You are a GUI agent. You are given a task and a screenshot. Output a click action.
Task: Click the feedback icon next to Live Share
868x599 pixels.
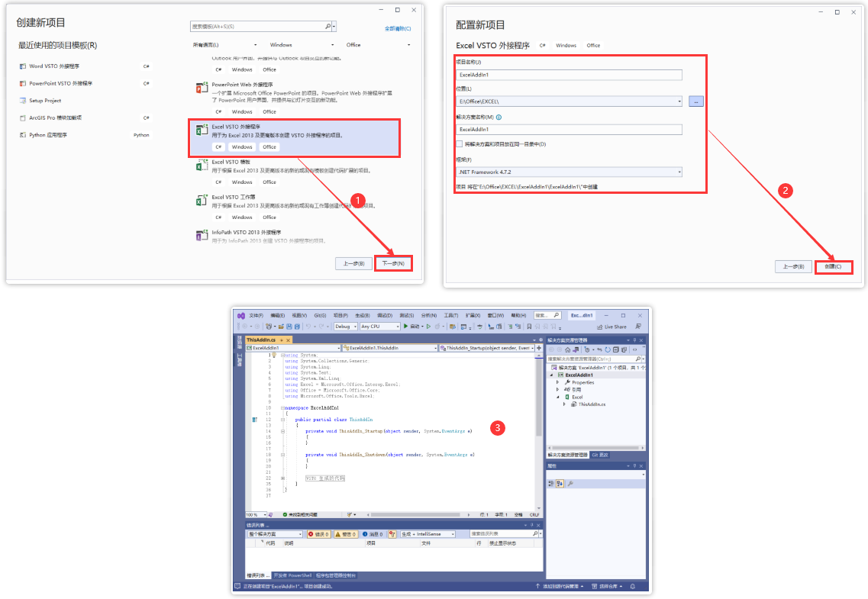tap(638, 327)
